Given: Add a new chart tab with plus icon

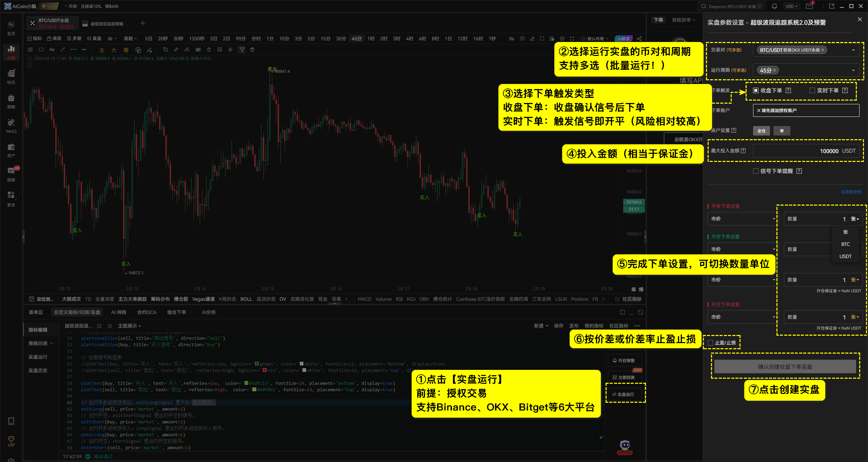Looking at the screenshot, I should point(143,23).
